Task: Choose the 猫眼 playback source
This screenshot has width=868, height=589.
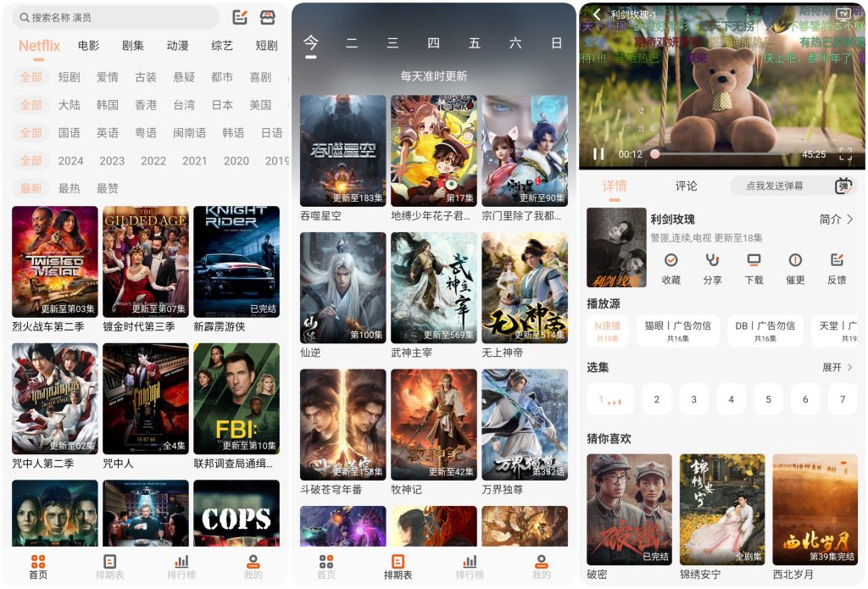Action: (x=678, y=331)
